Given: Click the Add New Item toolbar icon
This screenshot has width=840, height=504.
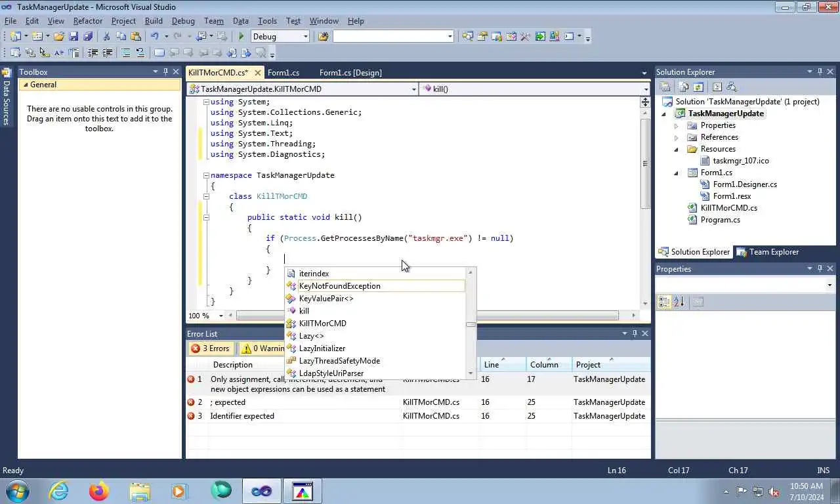Looking at the screenshot, I should click(x=37, y=37).
